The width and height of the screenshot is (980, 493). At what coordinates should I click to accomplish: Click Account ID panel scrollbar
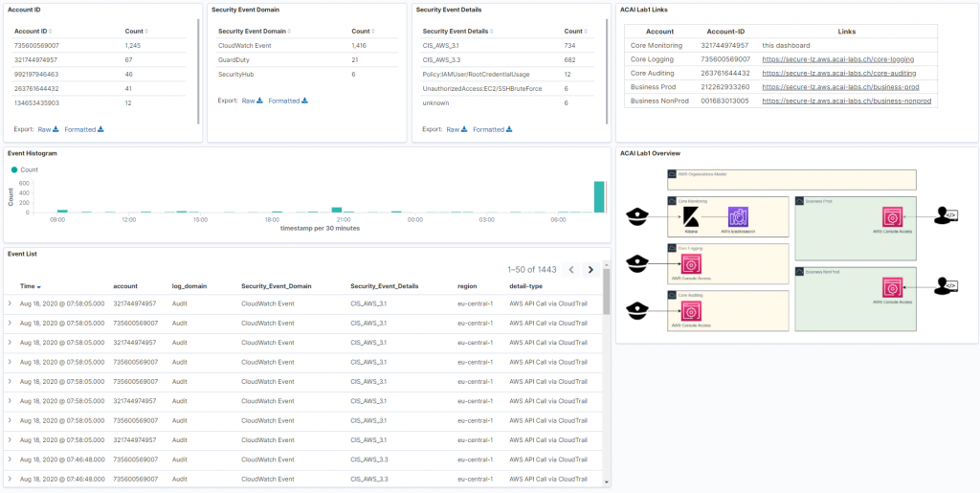(199, 71)
